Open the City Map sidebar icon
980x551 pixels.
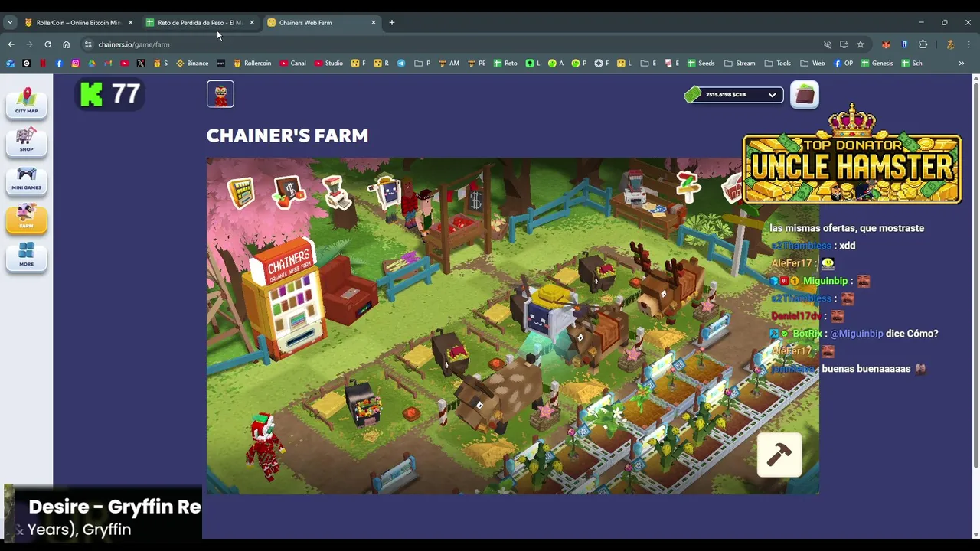26,101
